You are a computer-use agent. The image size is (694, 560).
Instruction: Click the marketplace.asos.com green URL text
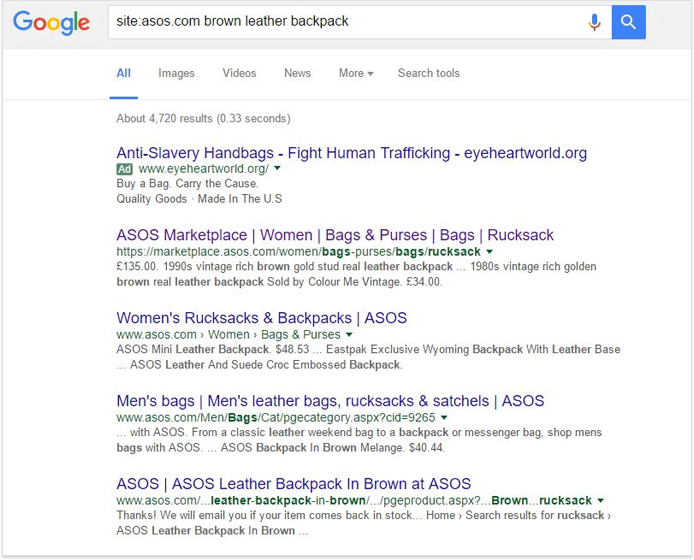click(x=299, y=251)
